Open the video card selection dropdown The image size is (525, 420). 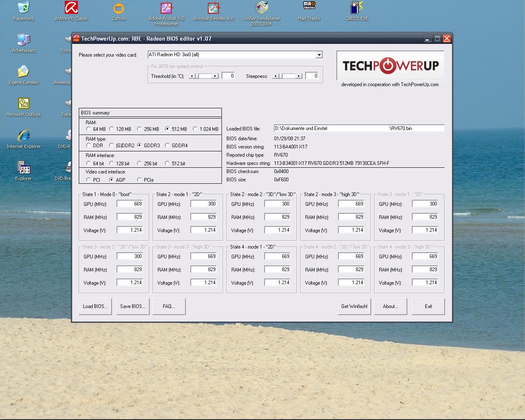click(x=319, y=55)
